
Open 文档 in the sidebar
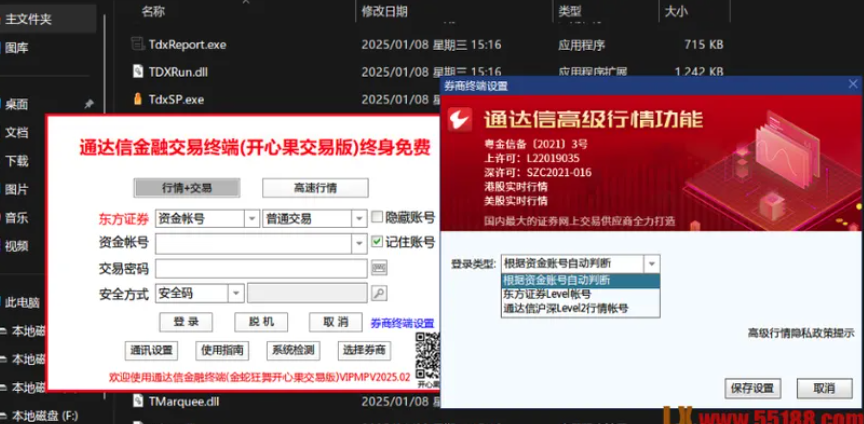pyautogui.click(x=17, y=132)
